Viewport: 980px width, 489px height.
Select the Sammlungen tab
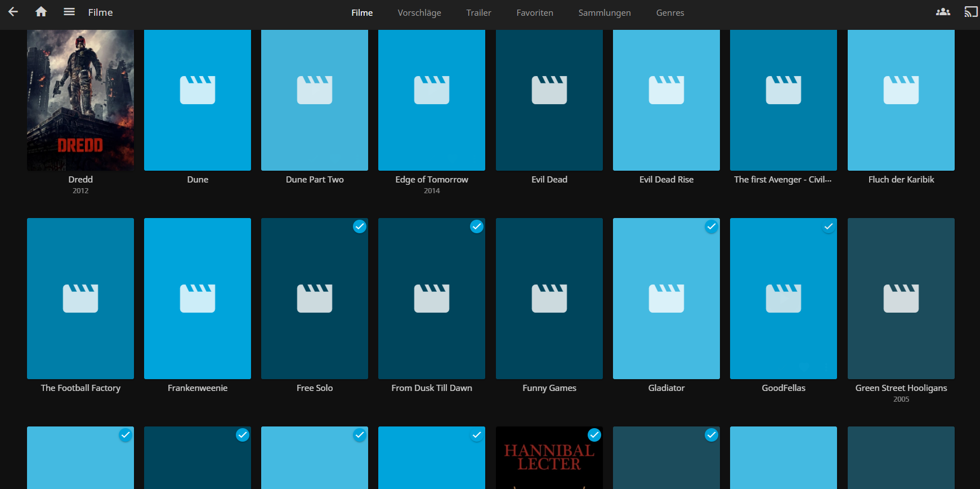[x=605, y=12]
